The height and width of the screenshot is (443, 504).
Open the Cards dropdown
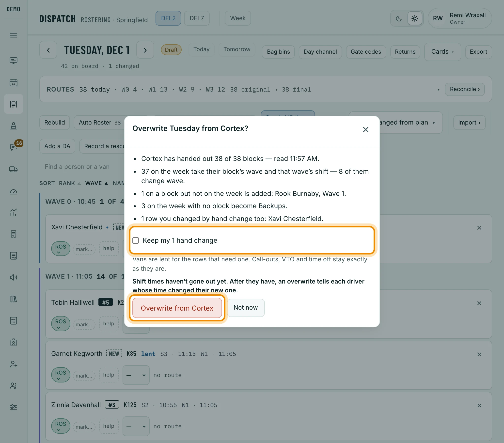point(442,52)
